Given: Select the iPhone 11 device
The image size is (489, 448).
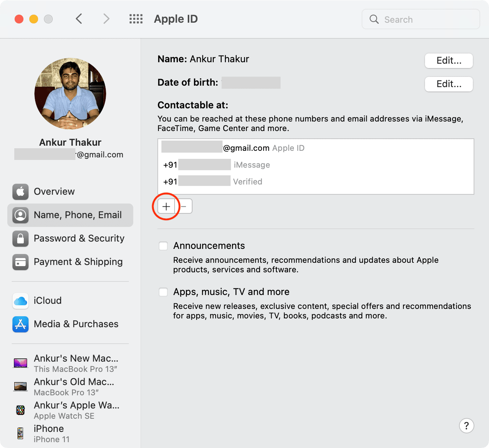Looking at the screenshot, I should coord(70,433).
